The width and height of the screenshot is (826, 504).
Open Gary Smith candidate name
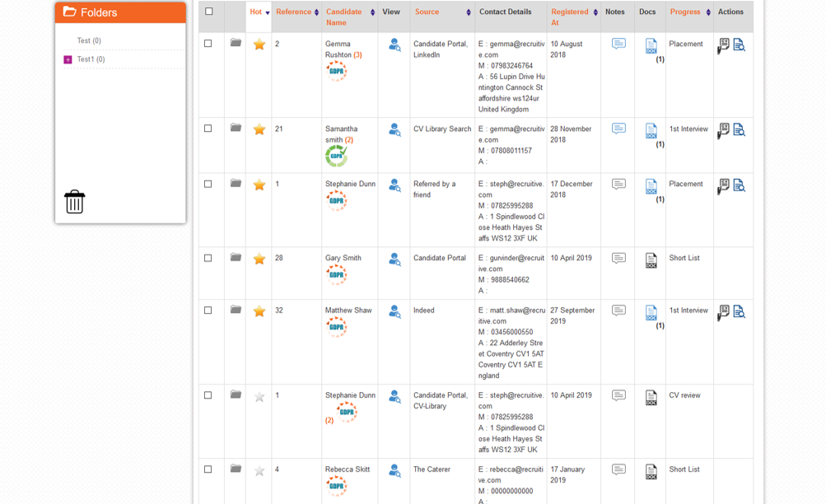click(x=343, y=258)
